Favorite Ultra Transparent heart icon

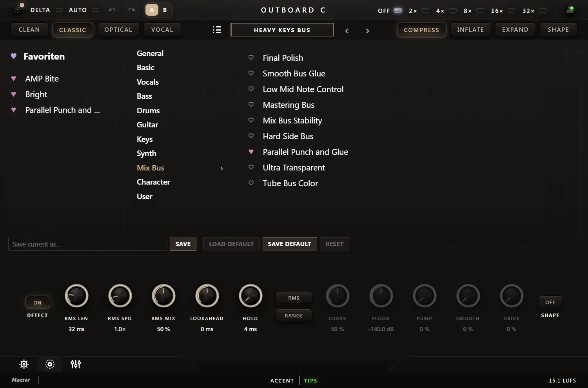click(251, 167)
